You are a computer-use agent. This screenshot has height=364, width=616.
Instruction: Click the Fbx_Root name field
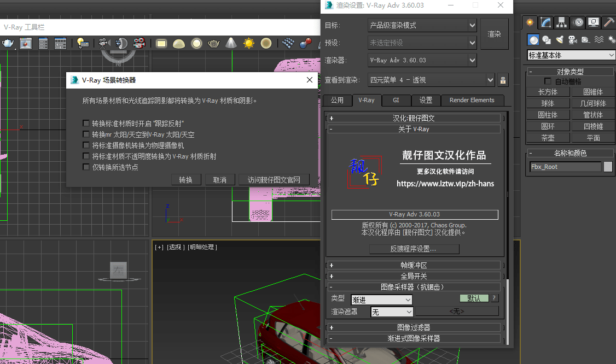click(565, 167)
